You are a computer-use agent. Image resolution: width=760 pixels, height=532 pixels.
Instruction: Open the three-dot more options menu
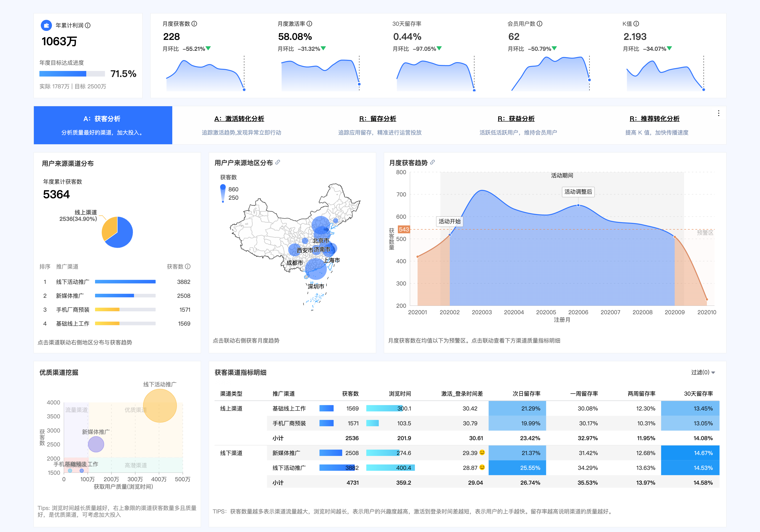719,113
